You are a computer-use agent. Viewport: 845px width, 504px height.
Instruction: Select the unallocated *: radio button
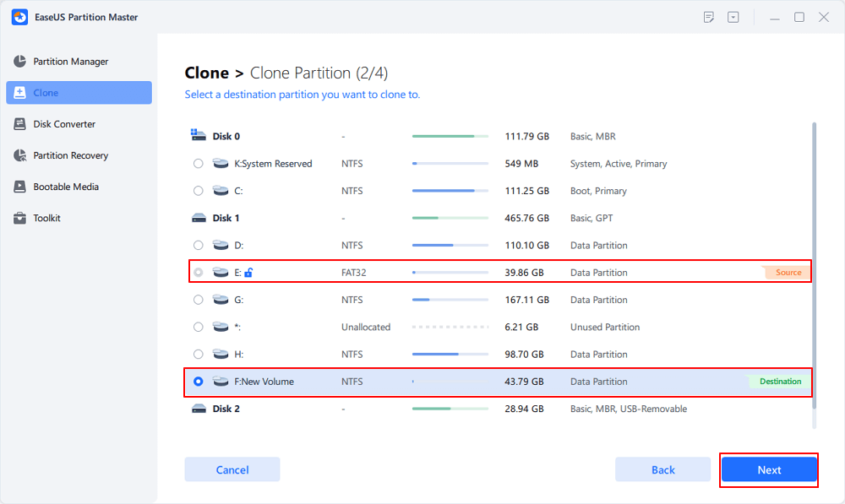(x=199, y=327)
